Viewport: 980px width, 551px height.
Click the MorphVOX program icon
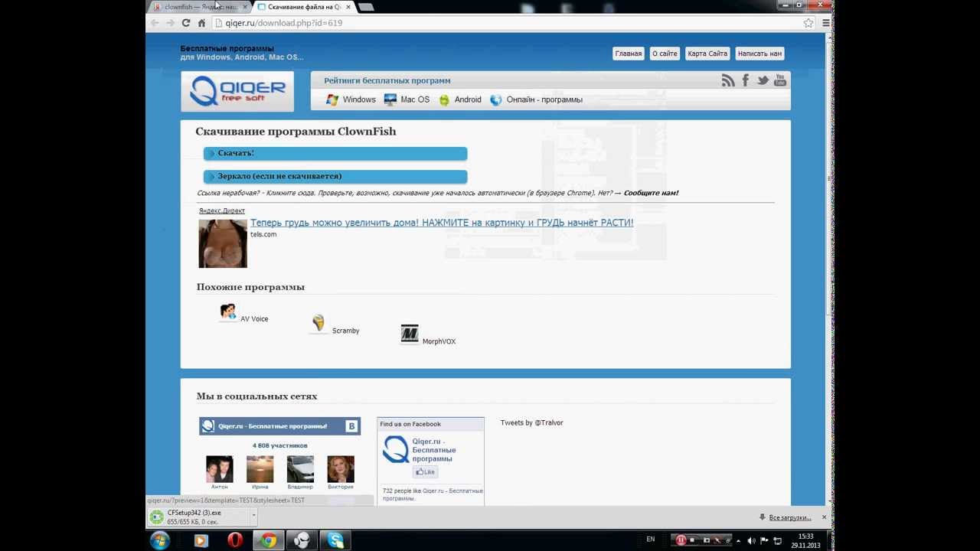point(410,334)
